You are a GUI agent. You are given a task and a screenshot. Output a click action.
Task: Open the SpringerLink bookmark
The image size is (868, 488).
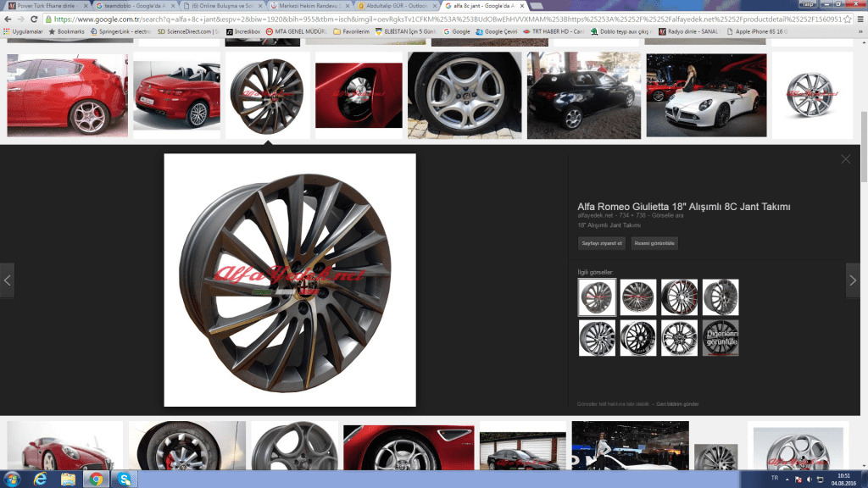120,31
